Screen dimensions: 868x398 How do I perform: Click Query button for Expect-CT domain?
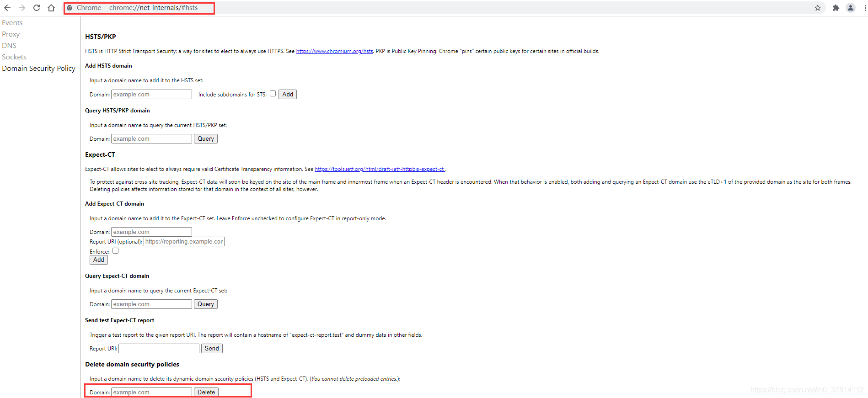pos(206,304)
